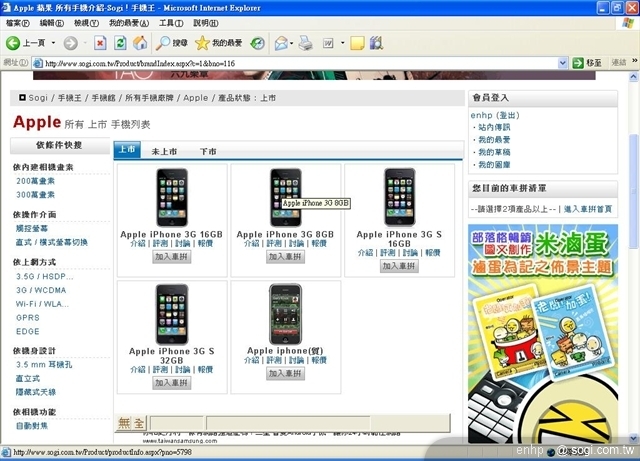640x461 pixels.
Task: Filter by 觸控螢幕 interface
Action: point(32,228)
